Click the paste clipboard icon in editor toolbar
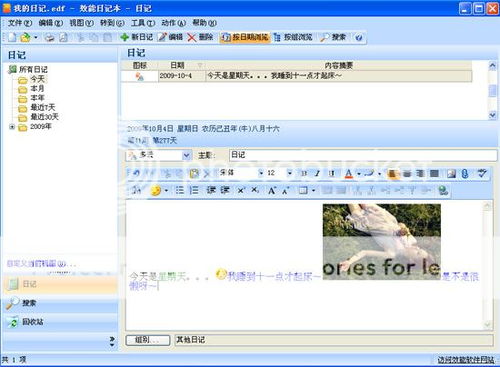Image resolution: width=500 pixels, height=367 pixels. tap(194, 173)
